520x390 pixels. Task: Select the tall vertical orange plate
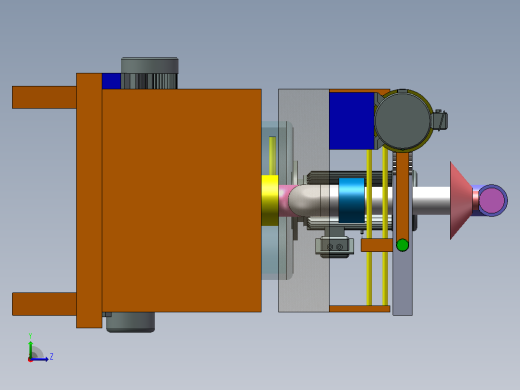[89, 201]
